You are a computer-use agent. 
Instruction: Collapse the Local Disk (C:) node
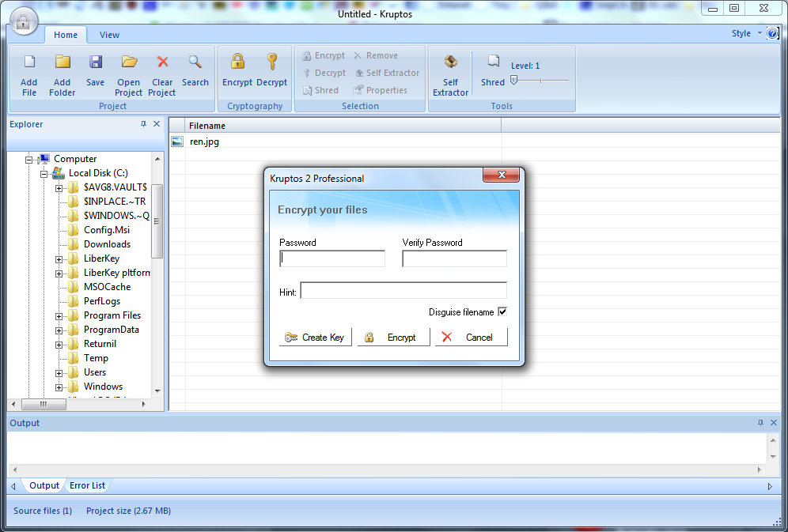click(x=44, y=174)
